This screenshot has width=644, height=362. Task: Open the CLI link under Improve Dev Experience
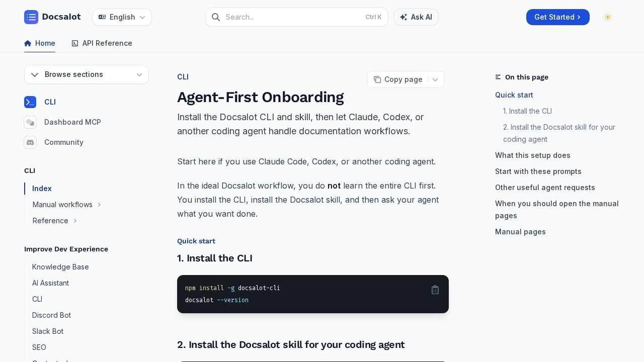pos(37,299)
